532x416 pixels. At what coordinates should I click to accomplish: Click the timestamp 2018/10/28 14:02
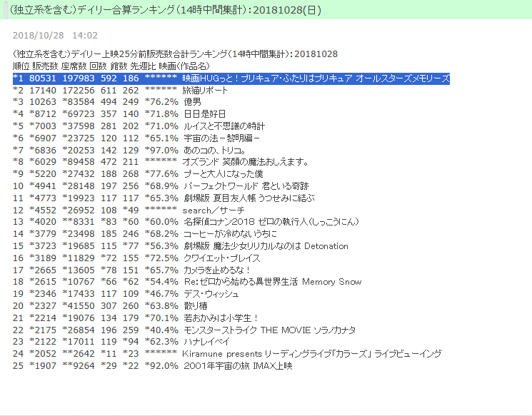point(55,35)
